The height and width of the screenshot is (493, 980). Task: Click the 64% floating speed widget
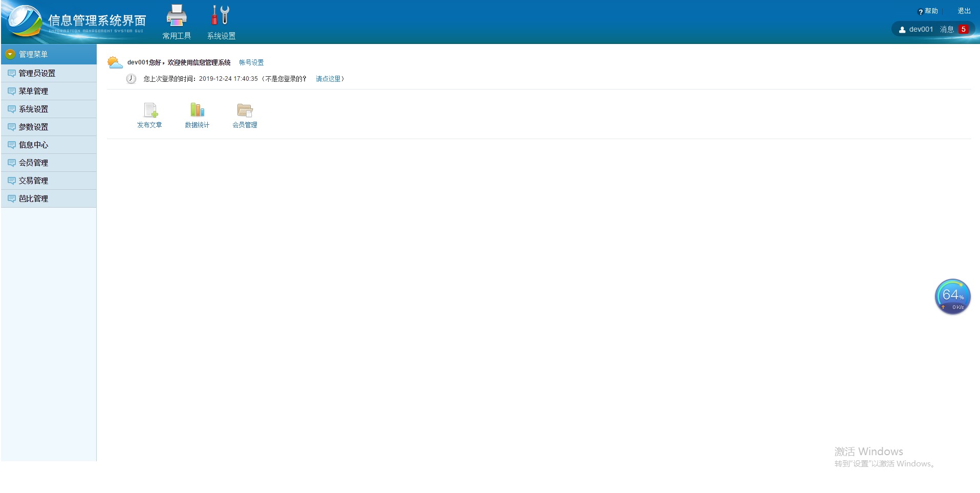click(952, 297)
